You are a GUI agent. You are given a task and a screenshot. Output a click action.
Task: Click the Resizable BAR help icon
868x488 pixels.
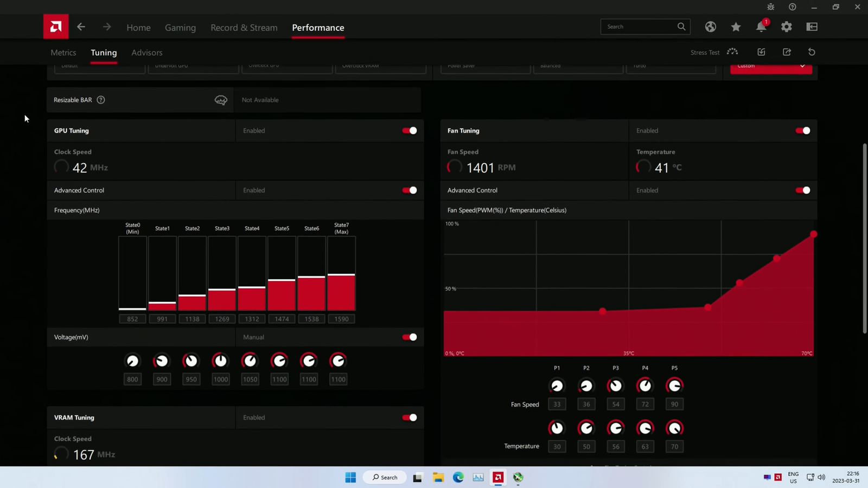(101, 100)
